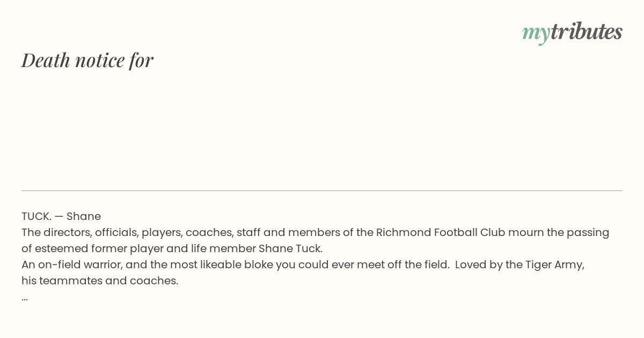Click the green "my" part of logo
644x338 pixels.
pos(536,34)
